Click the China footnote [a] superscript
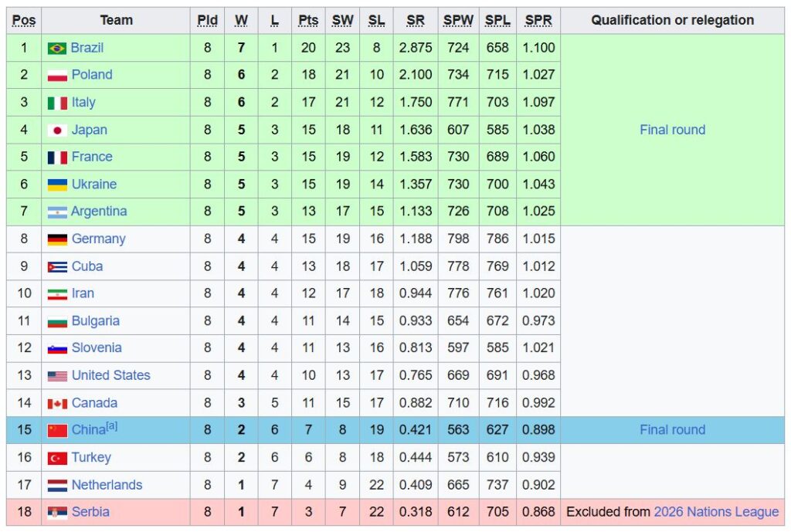Image resolution: width=791 pixels, height=532 pixels. pyautogui.click(x=112, y=426)
